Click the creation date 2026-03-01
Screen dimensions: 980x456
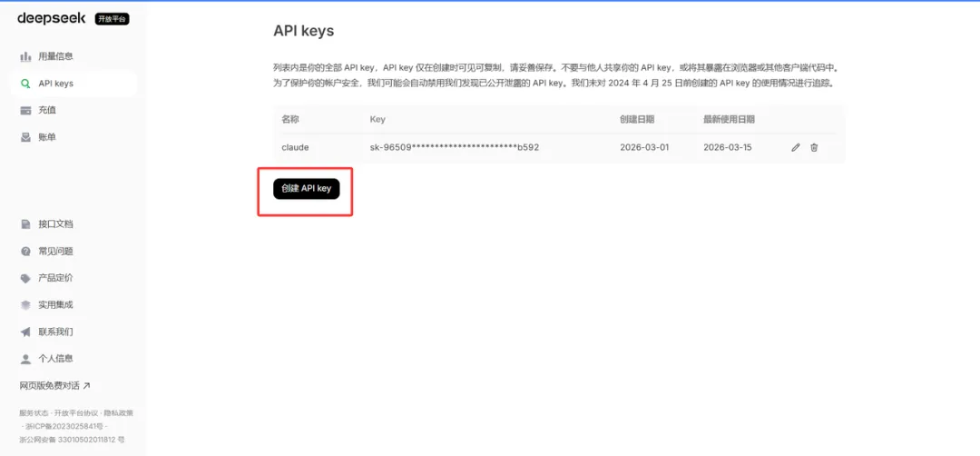coord(644,148)
